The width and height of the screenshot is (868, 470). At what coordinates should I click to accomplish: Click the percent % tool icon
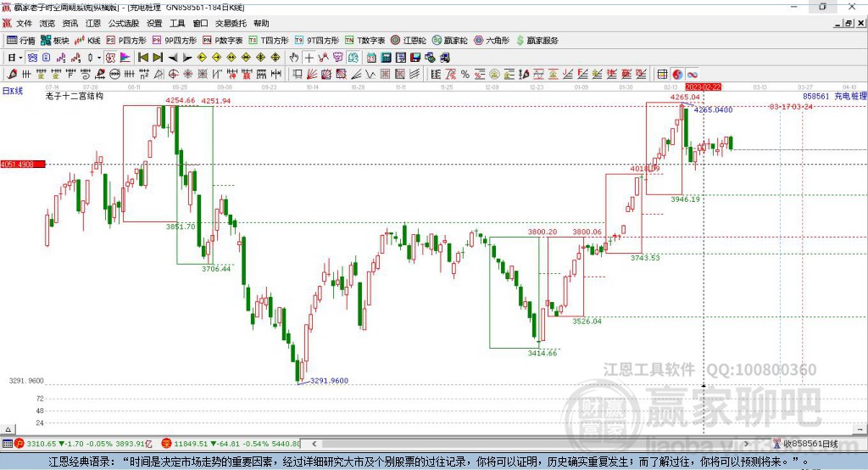click(465, 75)
